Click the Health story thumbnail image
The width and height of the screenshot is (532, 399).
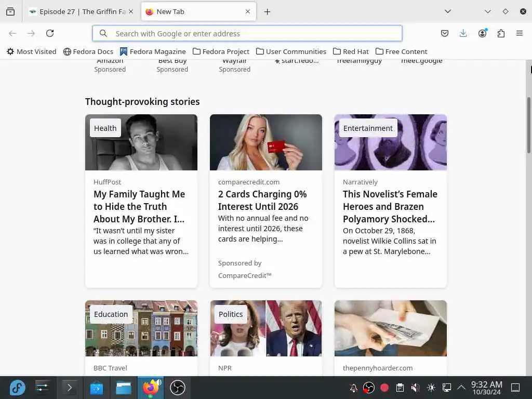click(141, 142)
